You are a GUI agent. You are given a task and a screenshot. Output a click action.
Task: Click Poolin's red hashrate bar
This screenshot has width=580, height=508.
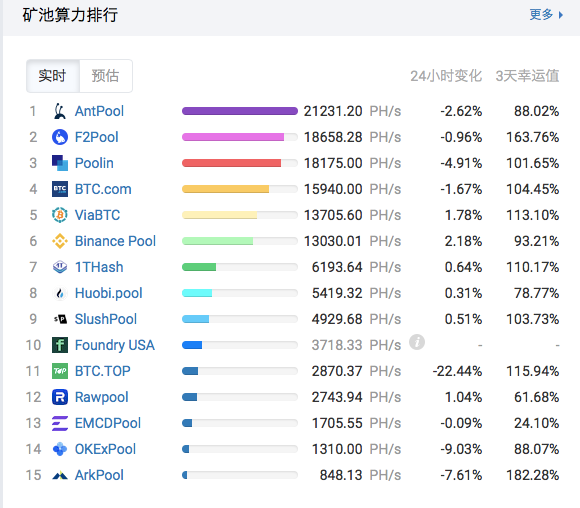pos(231,163)
